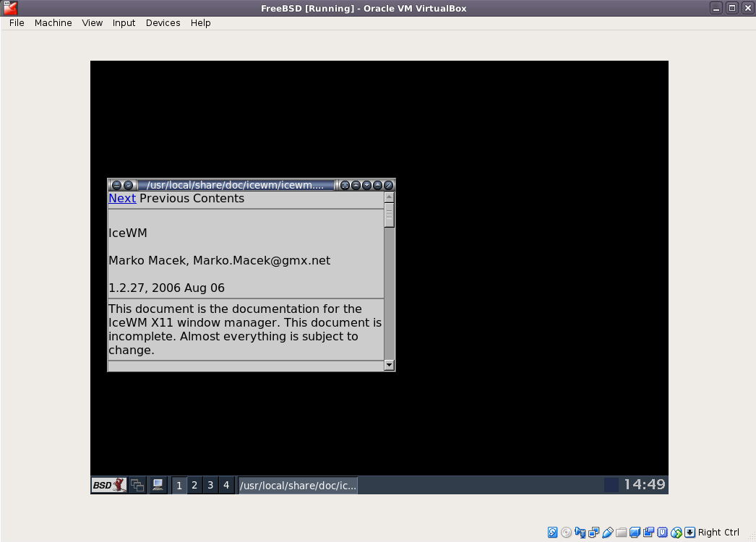Viewport: 756px width, 542px height.
Task: Click the USB devices status icon
Action: click(x=607, y=533)
